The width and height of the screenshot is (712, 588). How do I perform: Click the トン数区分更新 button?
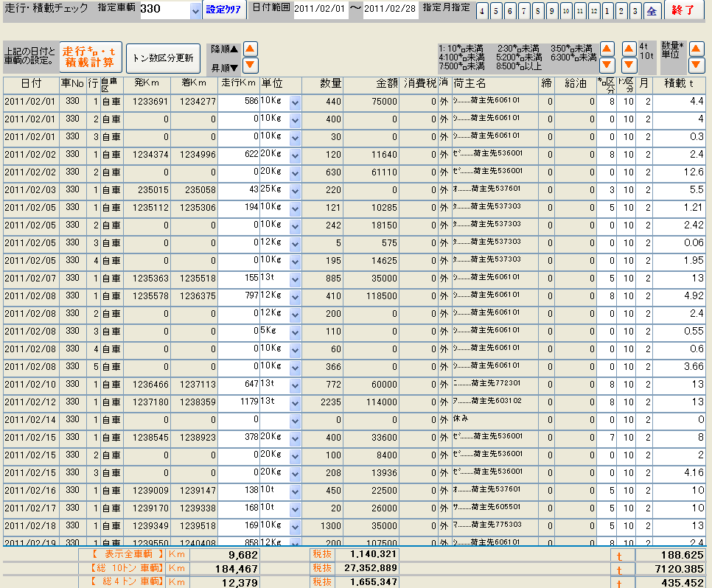point(163,57)
